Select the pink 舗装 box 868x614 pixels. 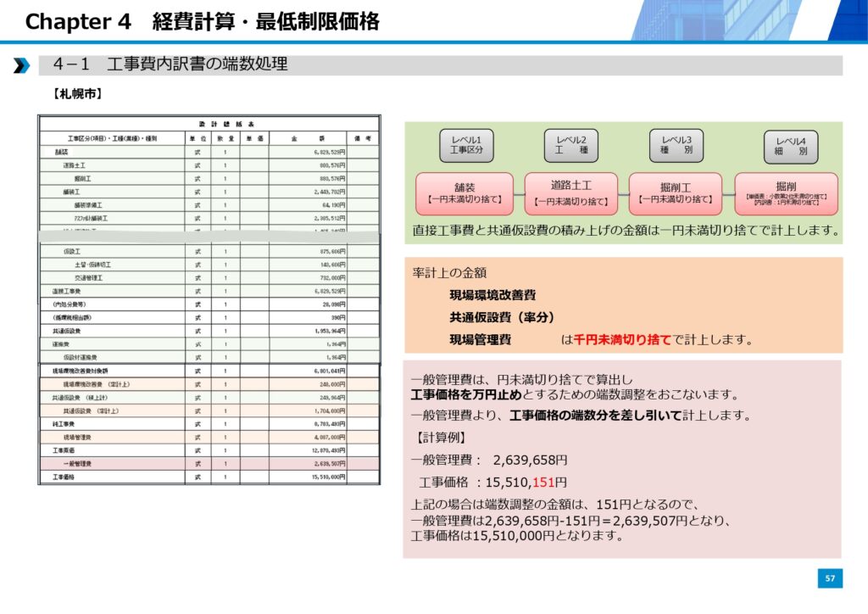point(465,193)
